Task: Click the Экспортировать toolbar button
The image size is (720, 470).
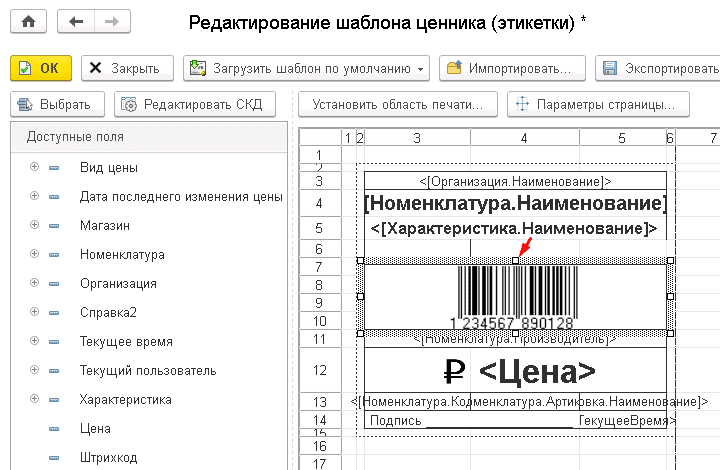Action: pyautogui.click(x=658, y=68)
